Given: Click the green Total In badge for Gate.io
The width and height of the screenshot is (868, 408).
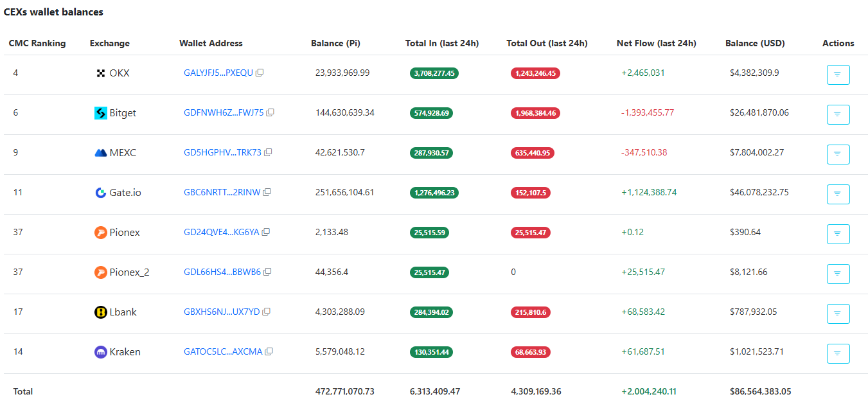Looking at the screenshot, I should (434, 192).
